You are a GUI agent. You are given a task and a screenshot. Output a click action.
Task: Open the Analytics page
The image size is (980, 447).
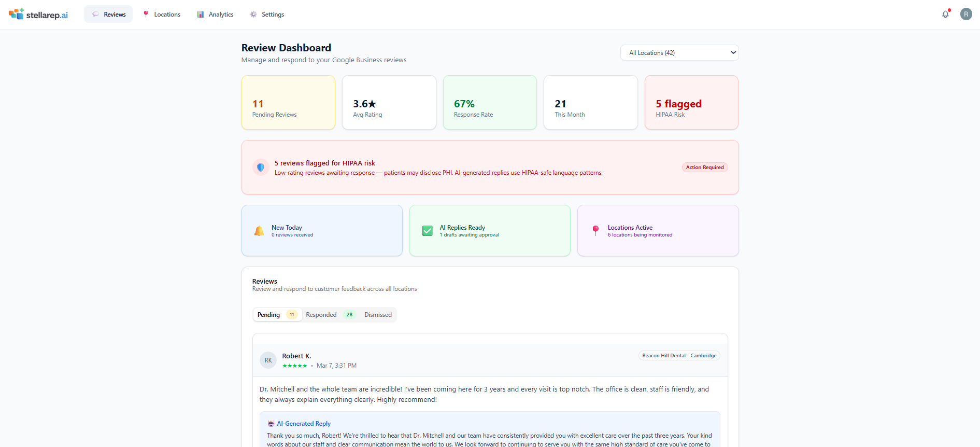tap(215, 15)
